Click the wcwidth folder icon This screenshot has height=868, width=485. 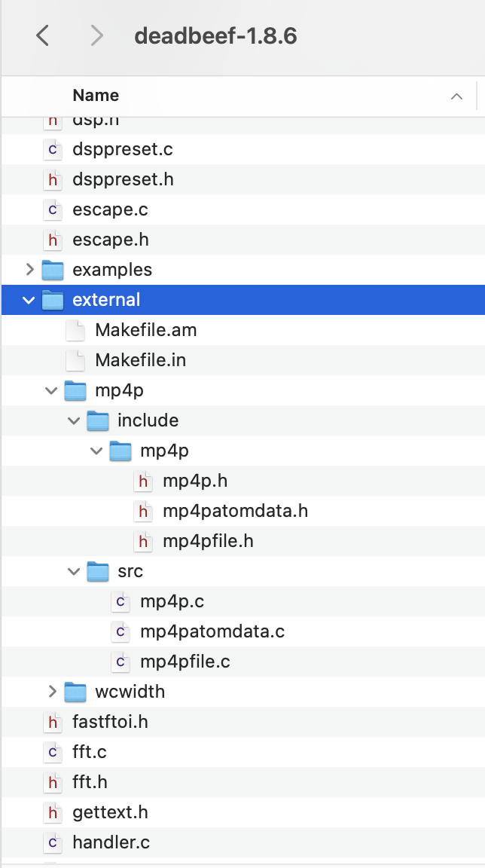(75, 692)
